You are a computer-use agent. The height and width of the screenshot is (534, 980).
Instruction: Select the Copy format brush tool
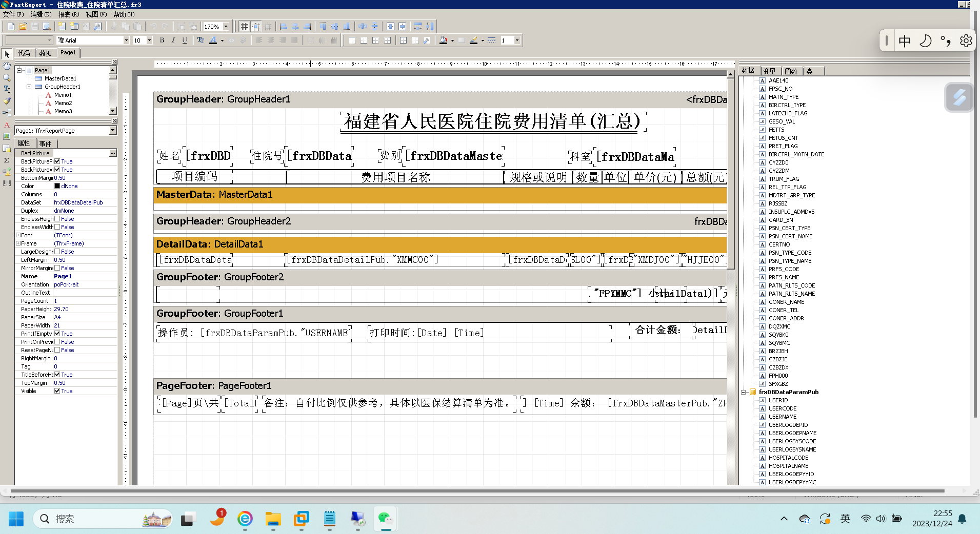click(x=7, y=101)
